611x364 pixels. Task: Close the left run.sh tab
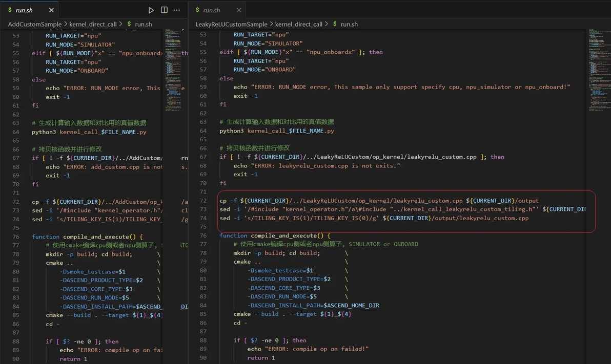tap(51, 10)
